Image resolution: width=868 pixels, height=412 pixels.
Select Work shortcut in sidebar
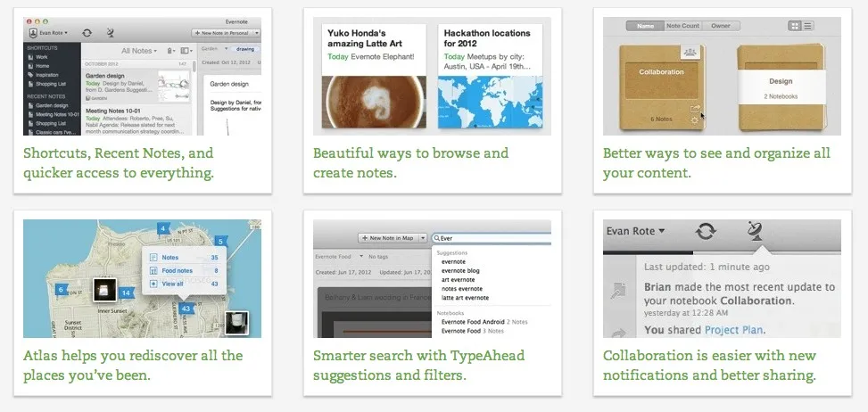pos(37,57)
